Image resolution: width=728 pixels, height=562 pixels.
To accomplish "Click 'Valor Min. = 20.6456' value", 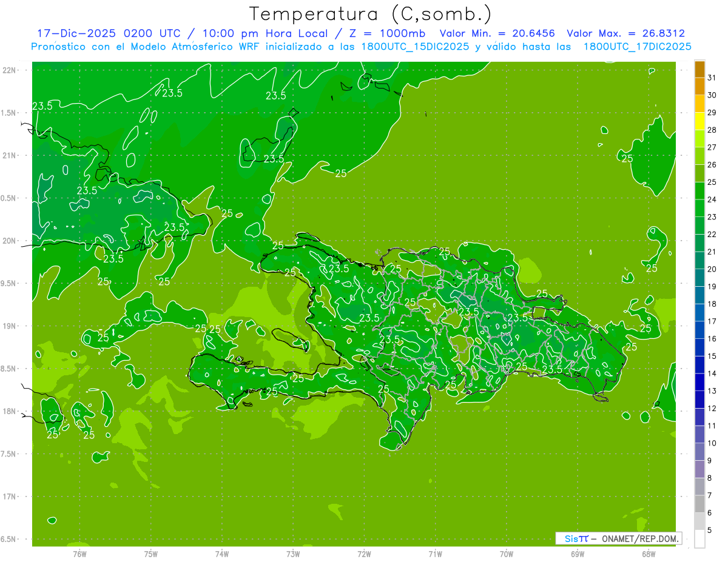I will pos(497,33).
